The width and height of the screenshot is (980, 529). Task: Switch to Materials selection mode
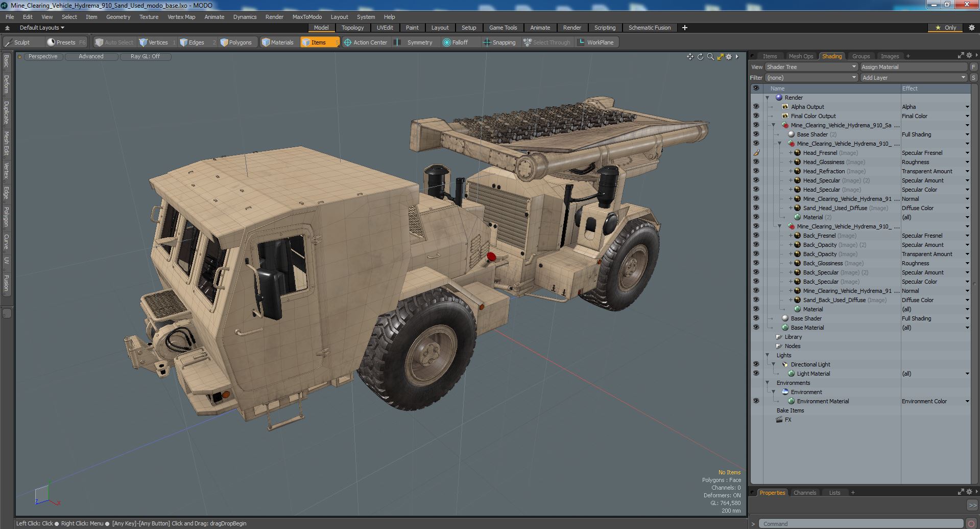pyautogui.click(x=278, y=42)
